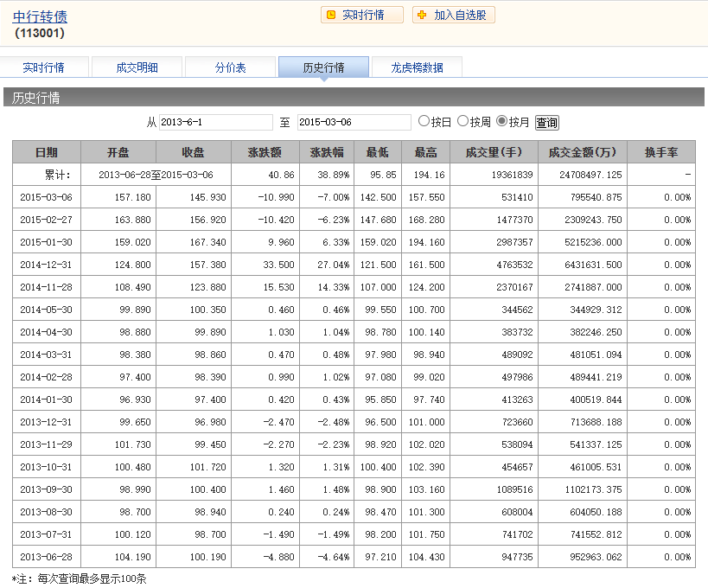Select the 按日 radio button
The width and height of the screenshot is (708, 588).
click(424, 121)
